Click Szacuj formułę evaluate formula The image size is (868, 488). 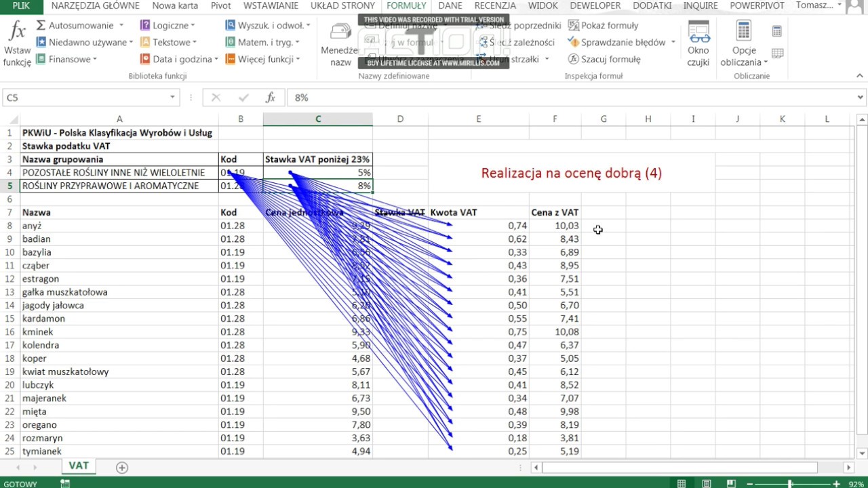tap(604, 59)
